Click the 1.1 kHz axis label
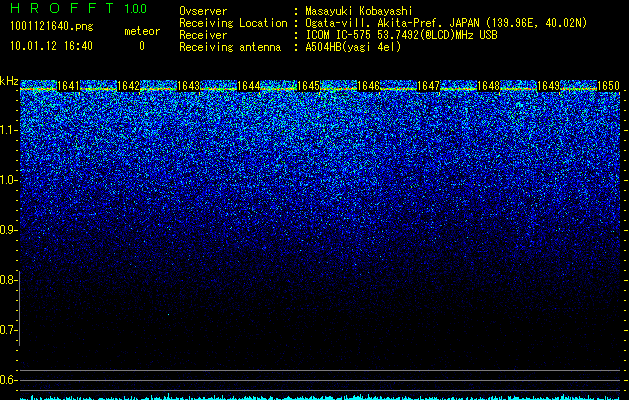The height and width of the screenshot is (400, 629). (x=8, y=130)
